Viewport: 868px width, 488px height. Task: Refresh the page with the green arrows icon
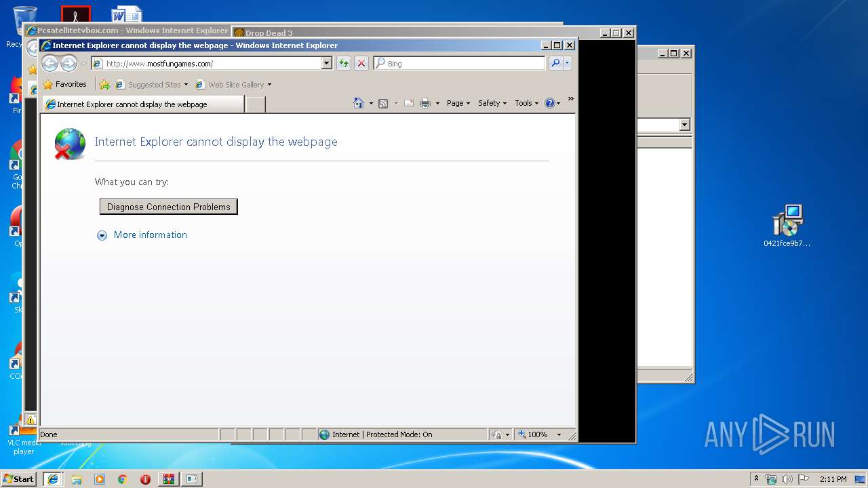(344, 64)
